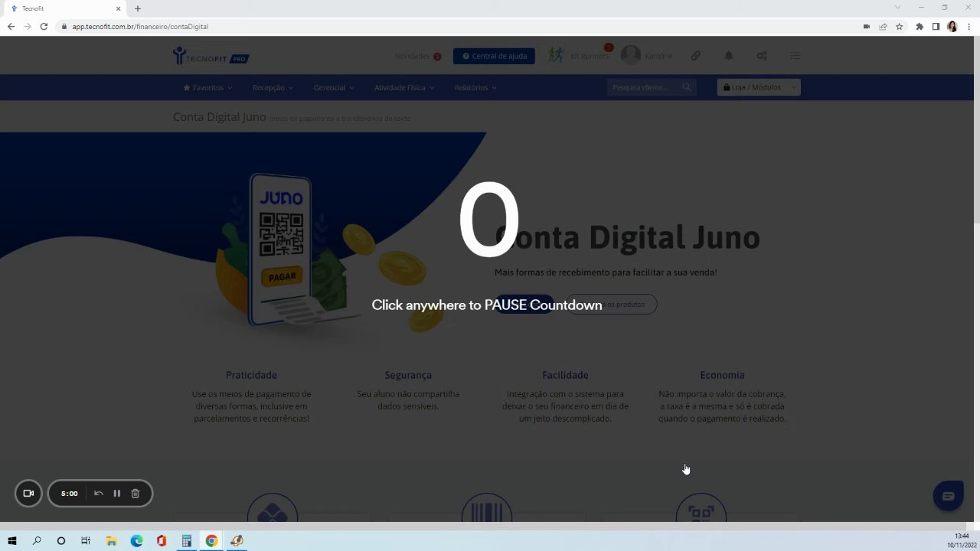Click the Segurança heading
The image size is (980, 551).
[x=408, y=375]
